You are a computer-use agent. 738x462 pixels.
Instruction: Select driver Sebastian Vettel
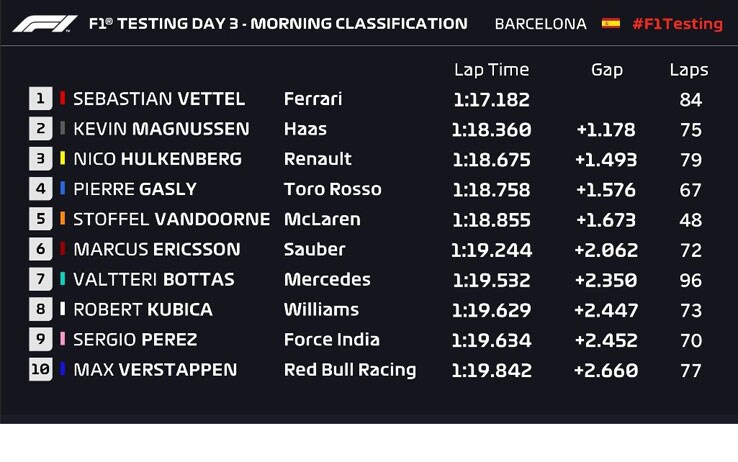pyautogui.click(x=159, y=99)
